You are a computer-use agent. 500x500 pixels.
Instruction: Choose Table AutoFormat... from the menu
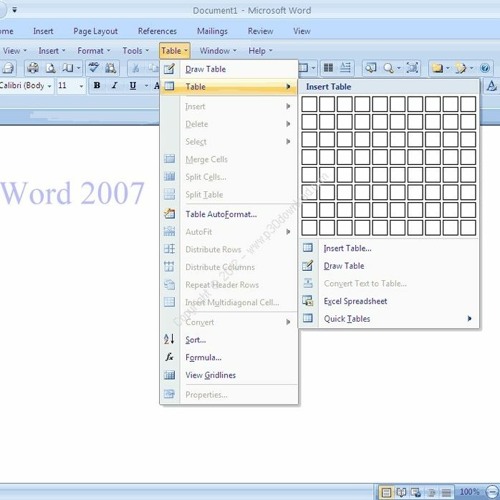click(x=229, y=214)
